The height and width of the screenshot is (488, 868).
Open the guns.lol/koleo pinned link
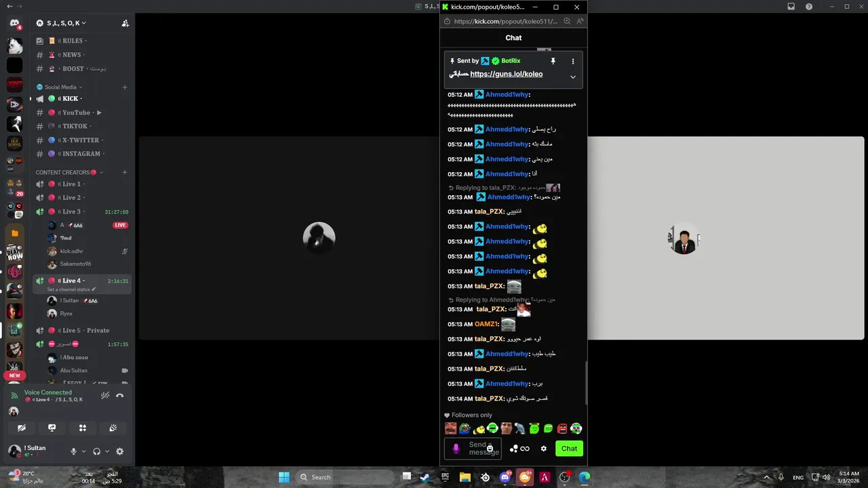(506, 74)
